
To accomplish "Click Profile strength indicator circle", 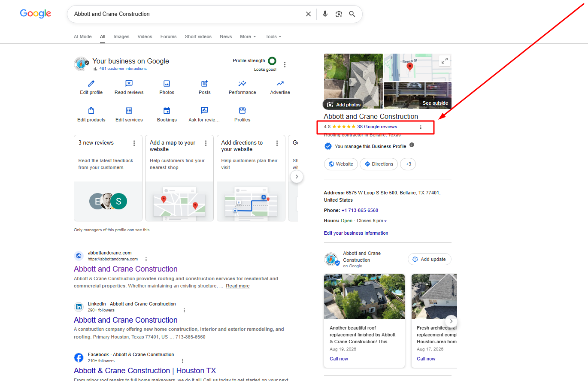I will tap(272, 61).
